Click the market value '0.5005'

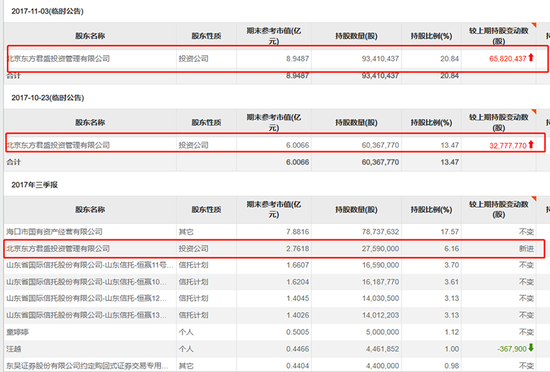pos(297,332)
